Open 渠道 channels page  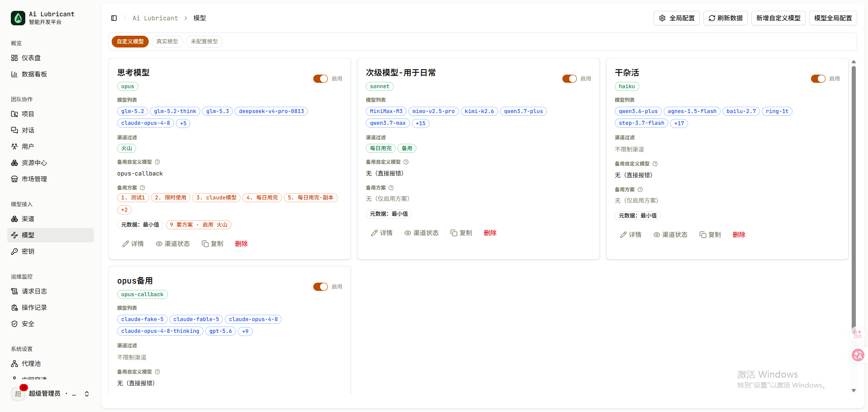[x=51, y=219]
